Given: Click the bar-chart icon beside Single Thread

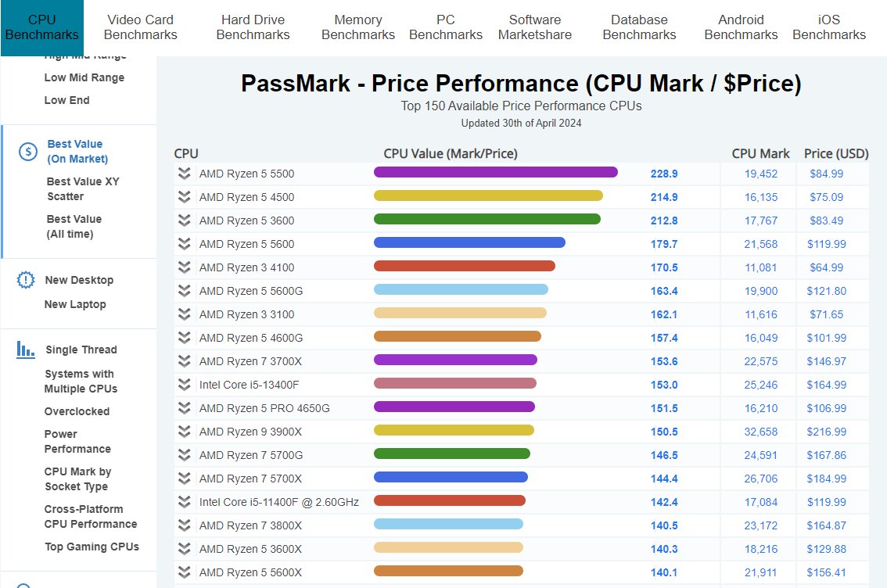Looking at the screenshot, I should tap(26, 350).
